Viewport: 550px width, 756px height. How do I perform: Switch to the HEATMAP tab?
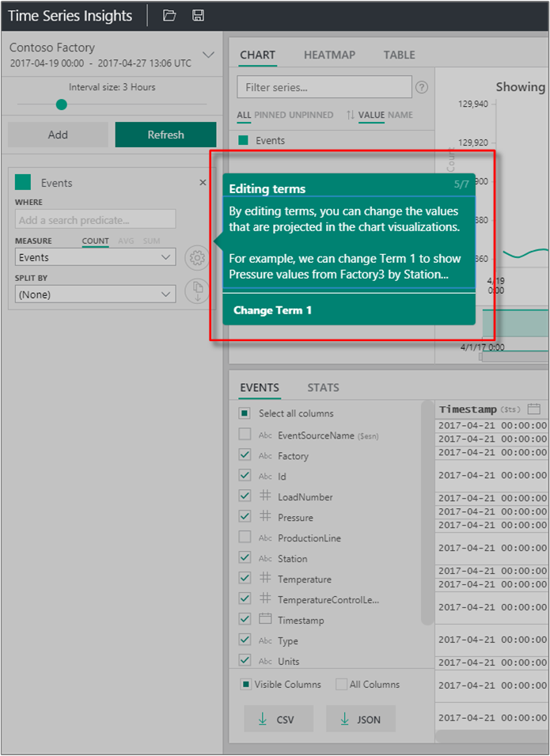329,55
